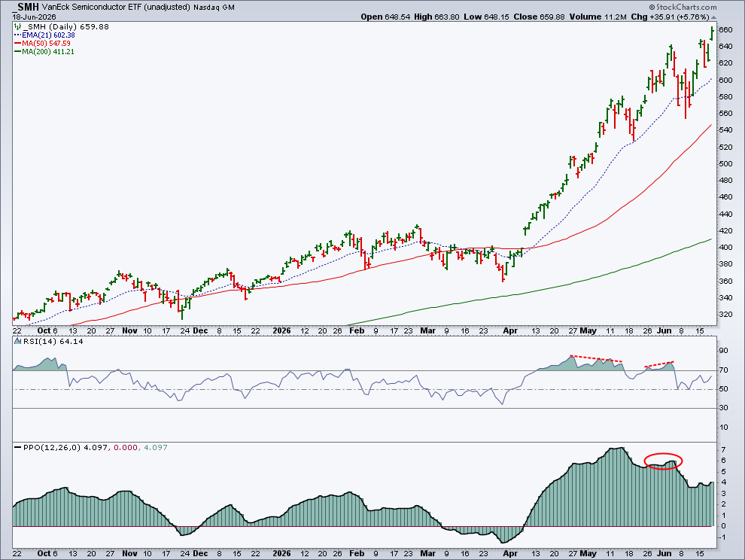Click the High 663.80 value
The image size is (745, 560).
[x=436, y=17]
